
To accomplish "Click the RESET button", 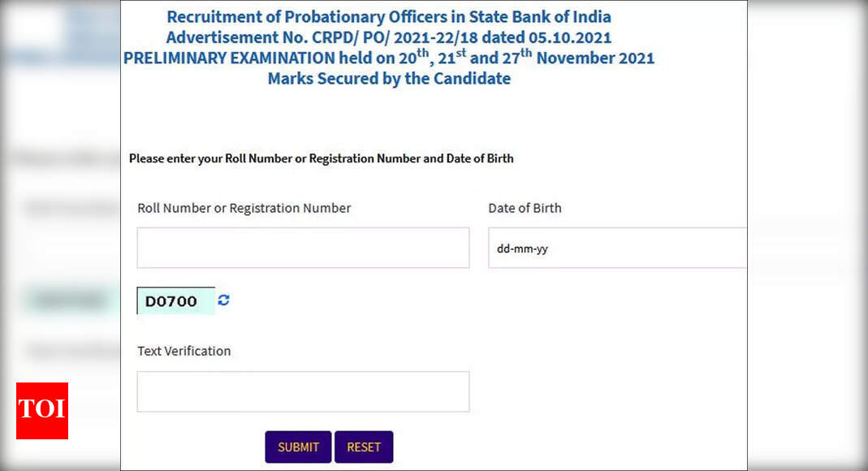I will click(x=364, y=447).
